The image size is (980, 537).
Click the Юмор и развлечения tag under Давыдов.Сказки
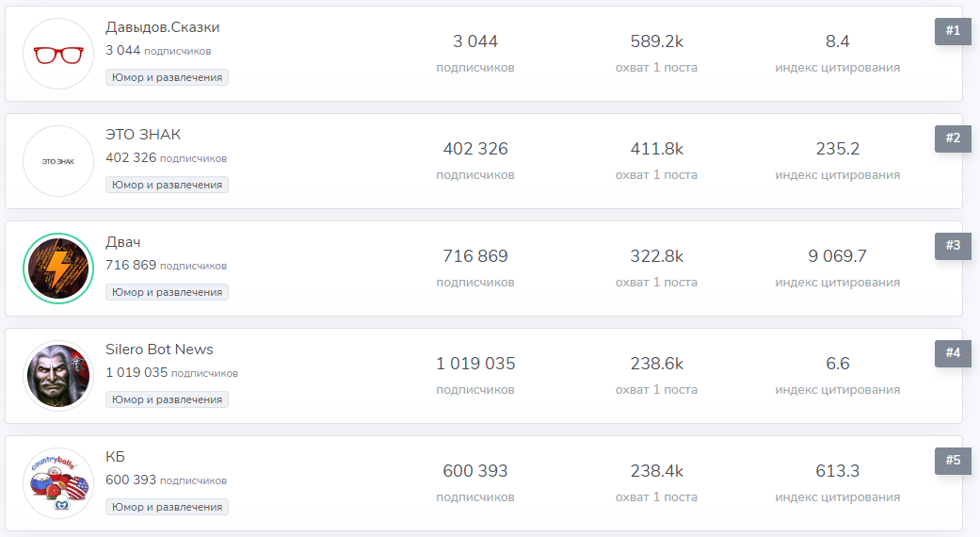click(x=167, y=77)
